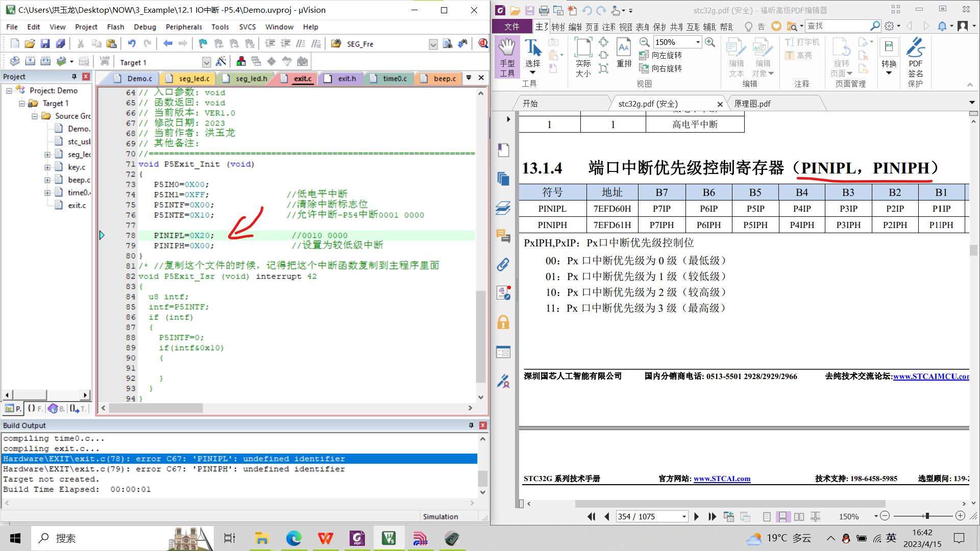Open the security lock sidebar panel
This screenshot has width=980, height=551.
pyautogui.click(x=503, y=322)
